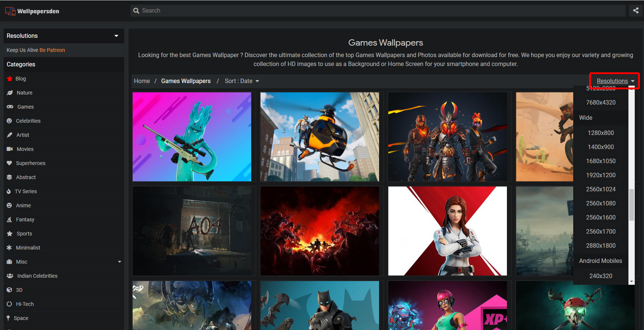Open the three lava-armored characters wallpaper
This screenshot has width=644, height=330.
click(448, 137)
